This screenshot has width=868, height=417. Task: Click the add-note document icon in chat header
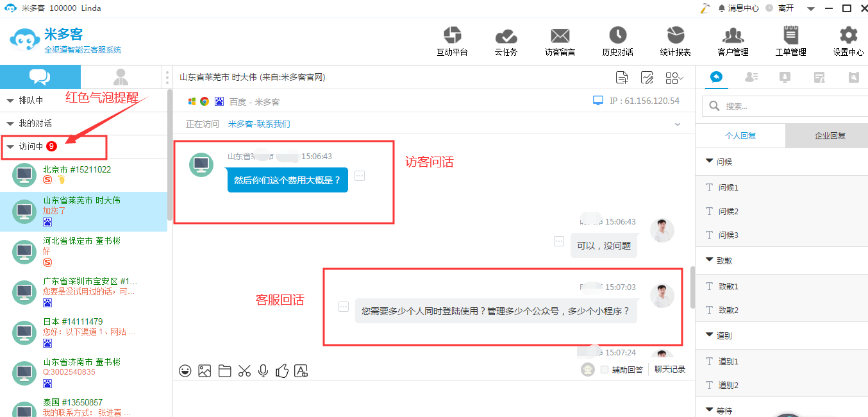pos(622,78)
